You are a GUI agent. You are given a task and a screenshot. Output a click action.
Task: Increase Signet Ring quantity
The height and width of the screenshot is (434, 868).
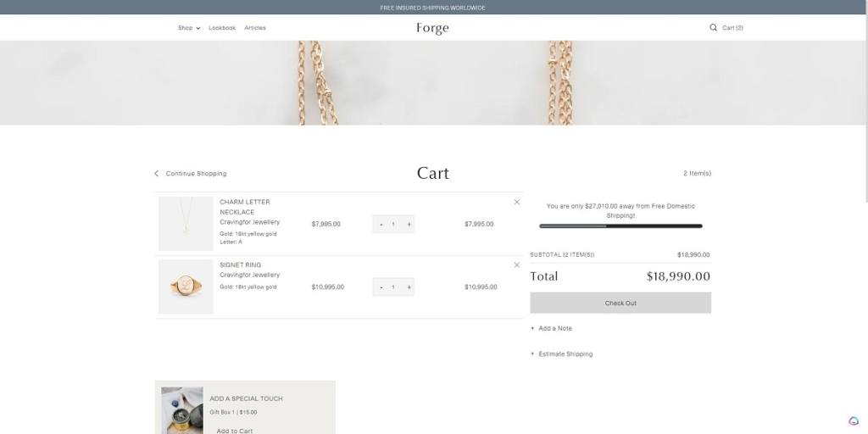(409, 287)
